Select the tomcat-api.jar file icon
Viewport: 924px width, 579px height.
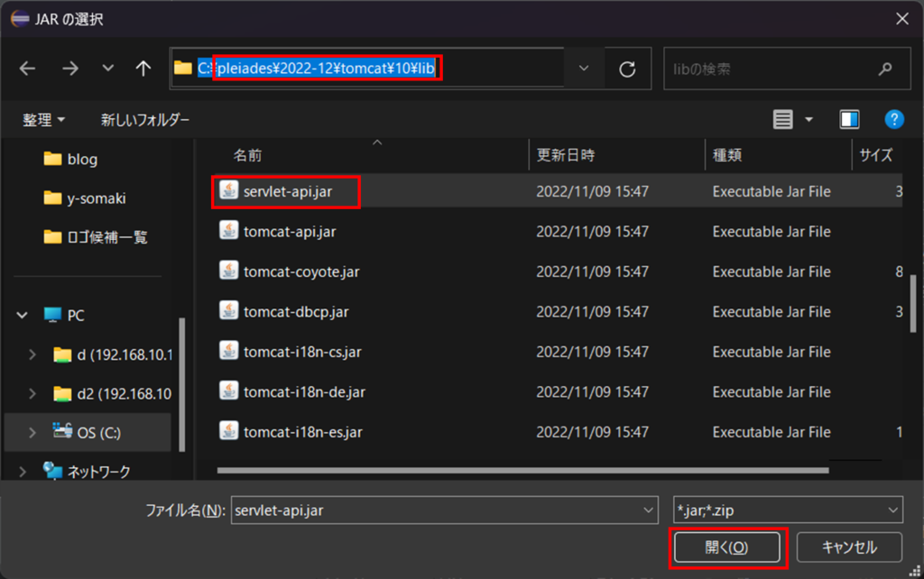[x=229, y=231]
